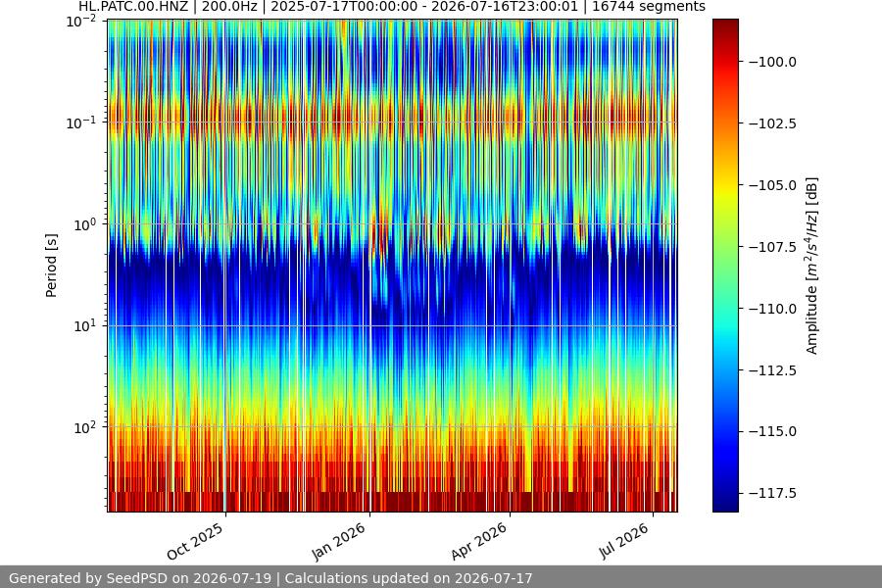Viewport: 882px width, 588px height.
Task: Click the −107.5 colorbar tick value
Action: (x=772, y=247)
